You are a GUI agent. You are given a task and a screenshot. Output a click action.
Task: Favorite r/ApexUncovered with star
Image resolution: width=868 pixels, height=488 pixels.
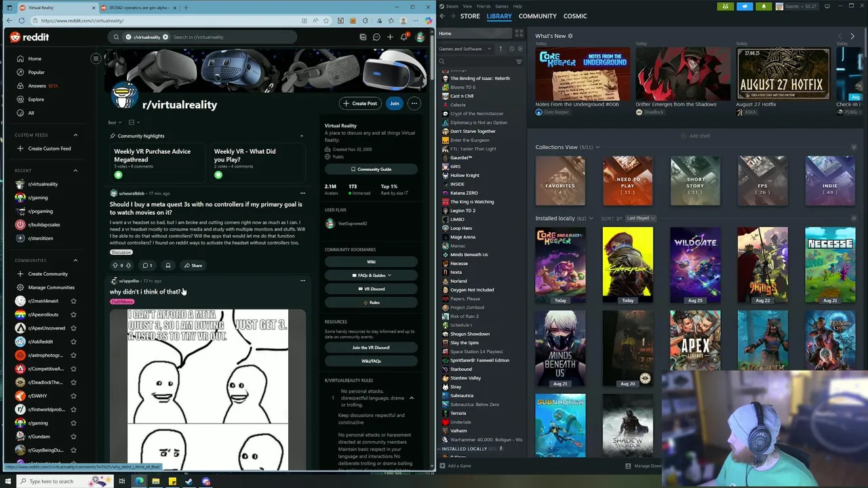pyautogui.click(x=73, y=328)
